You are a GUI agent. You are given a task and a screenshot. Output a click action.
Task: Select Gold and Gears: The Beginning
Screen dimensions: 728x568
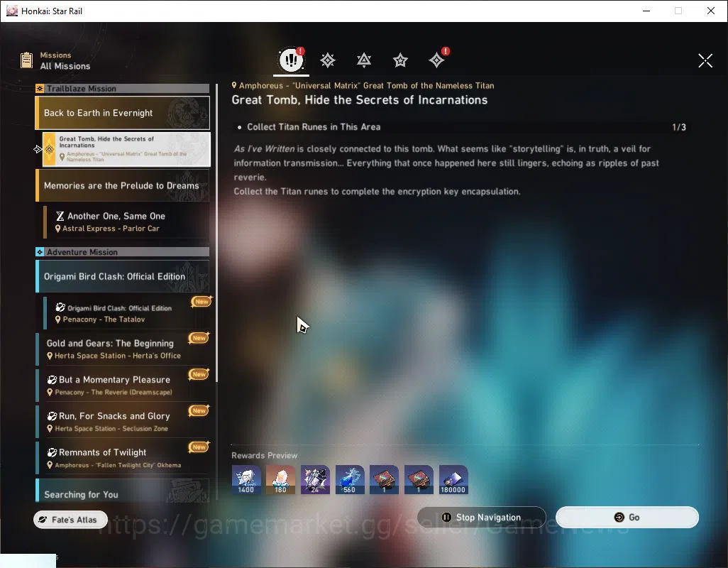tap(123, 349)
